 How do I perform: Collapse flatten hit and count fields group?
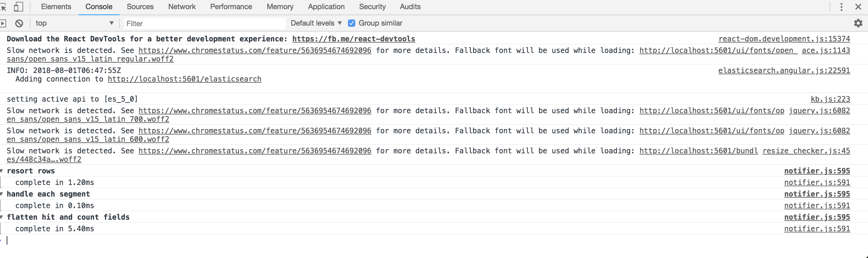point(2,217)
